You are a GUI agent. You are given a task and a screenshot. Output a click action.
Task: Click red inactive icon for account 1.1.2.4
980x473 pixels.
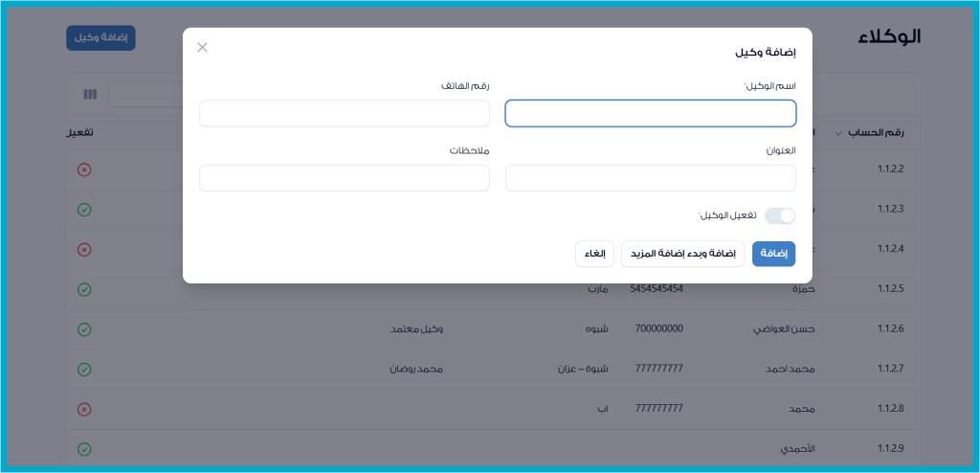point(84,250)
